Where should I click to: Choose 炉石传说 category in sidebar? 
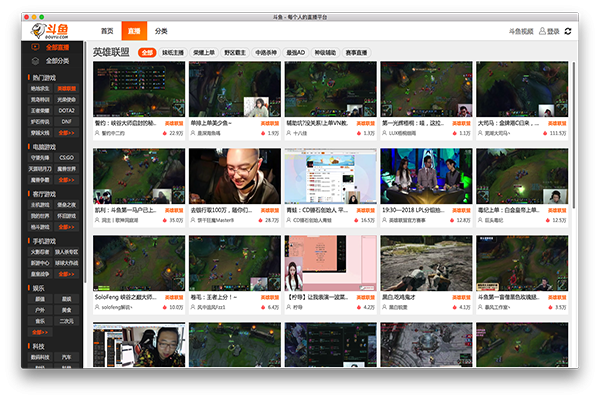pyautogui.click(x=40, y=122)
